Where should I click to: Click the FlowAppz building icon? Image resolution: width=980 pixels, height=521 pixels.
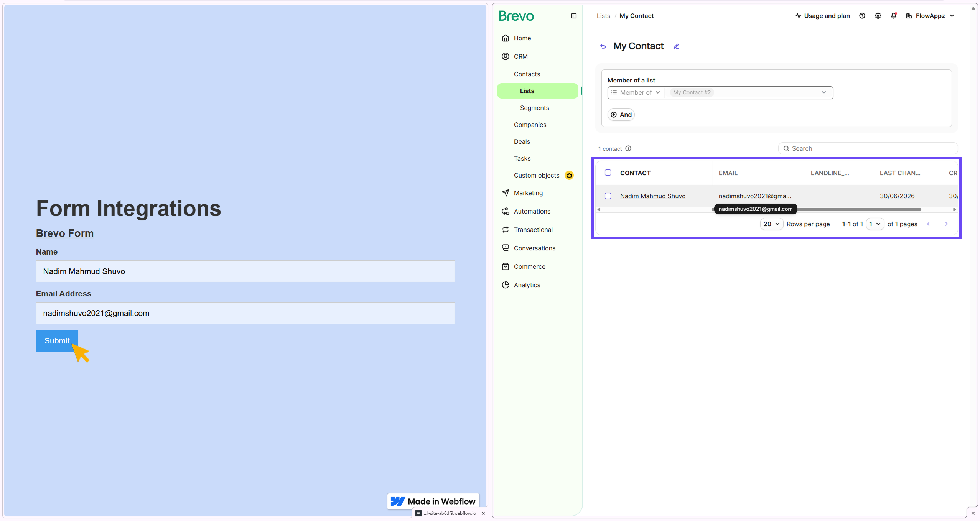click(909, 16)
